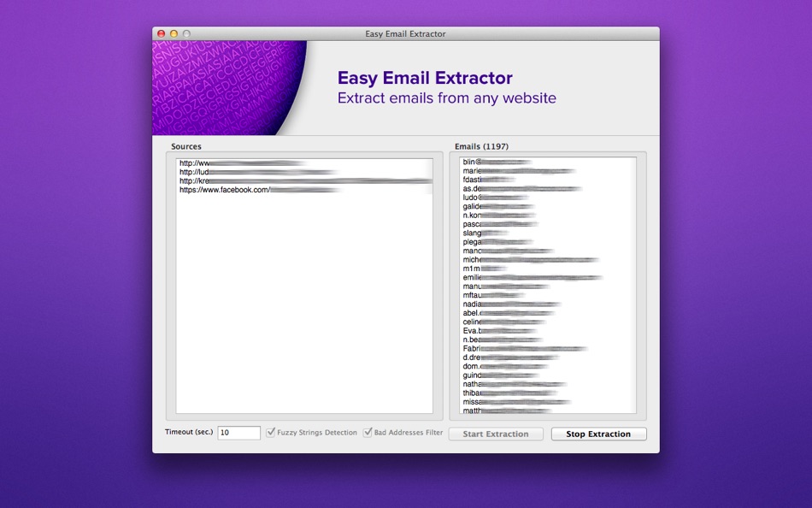Select the email row starting with miche

(x=548, y=259)
